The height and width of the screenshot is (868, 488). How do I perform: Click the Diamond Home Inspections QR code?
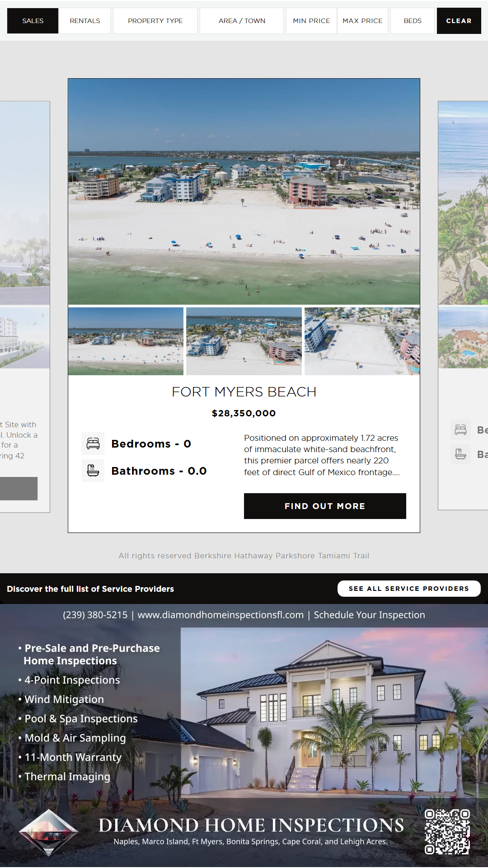tap(447, 832)
